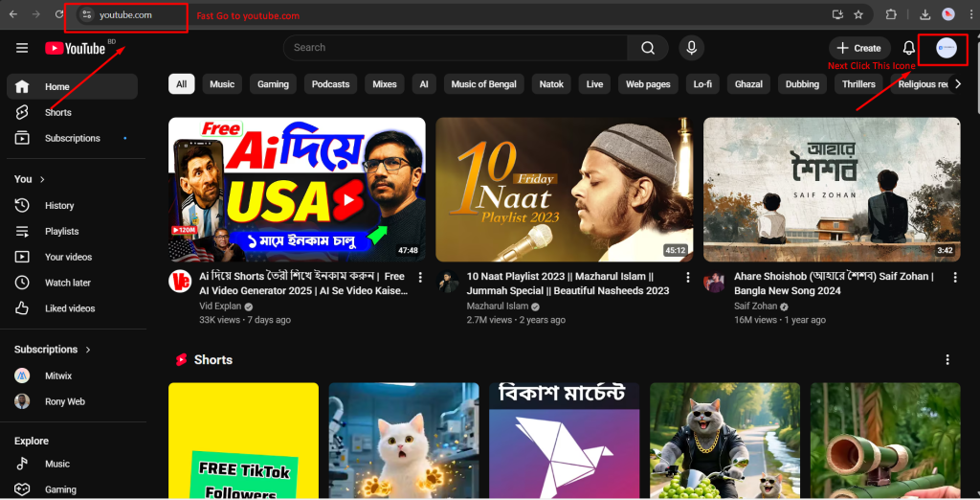The width and height of the screenshot is (980, 500).
Task: Open Shorts section more options
Action: click(x=947, y=359)
